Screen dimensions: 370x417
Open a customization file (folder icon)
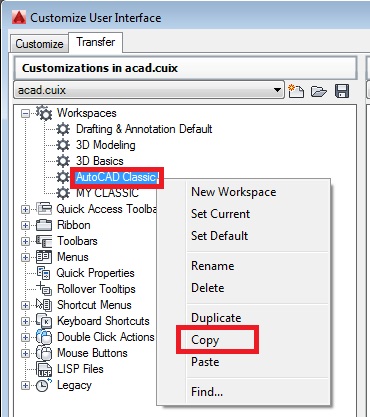coord(319,91)
